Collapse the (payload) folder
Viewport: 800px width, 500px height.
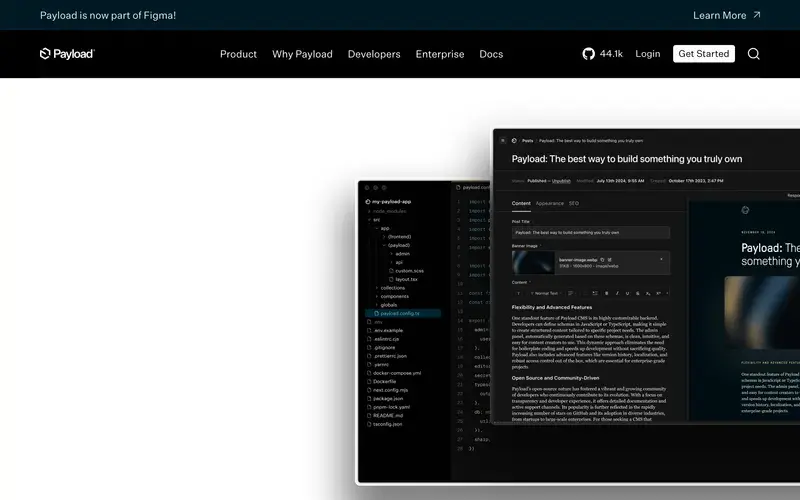click(x=397, y=245)
